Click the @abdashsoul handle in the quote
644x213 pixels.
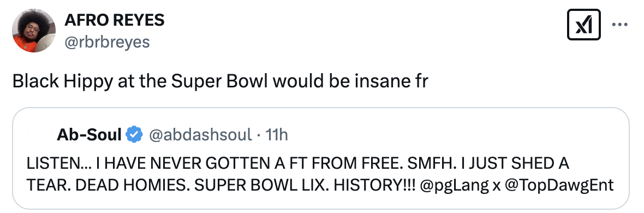point(200,134)
